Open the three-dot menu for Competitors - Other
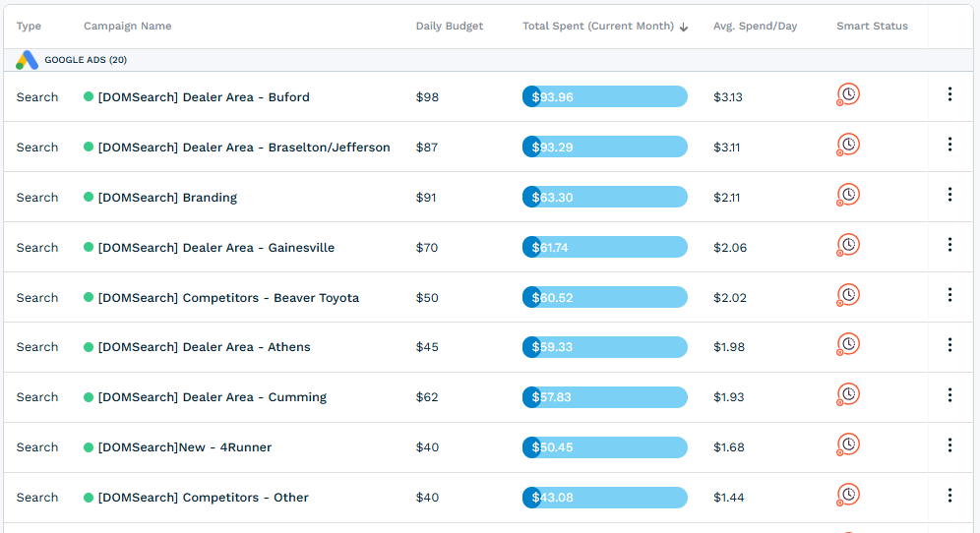This screenshot has width=980, height=533. pos(949,496)
